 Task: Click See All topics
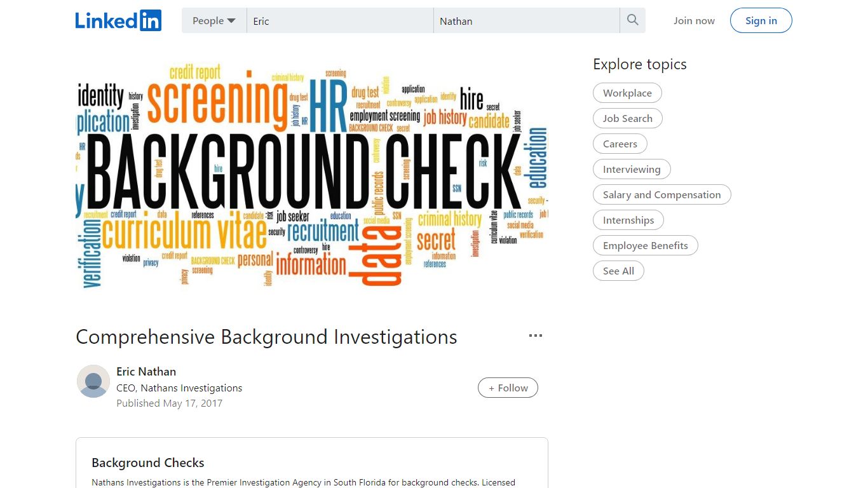pos(618,271)
